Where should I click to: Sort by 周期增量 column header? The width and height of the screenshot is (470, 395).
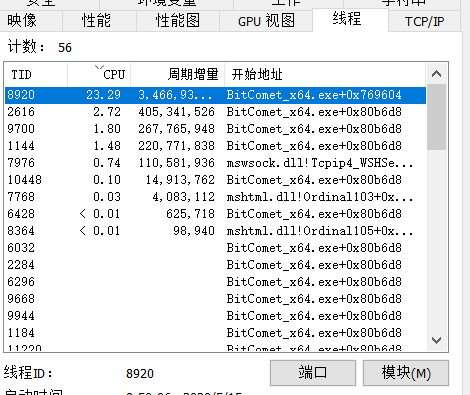(x=177, y=74)
